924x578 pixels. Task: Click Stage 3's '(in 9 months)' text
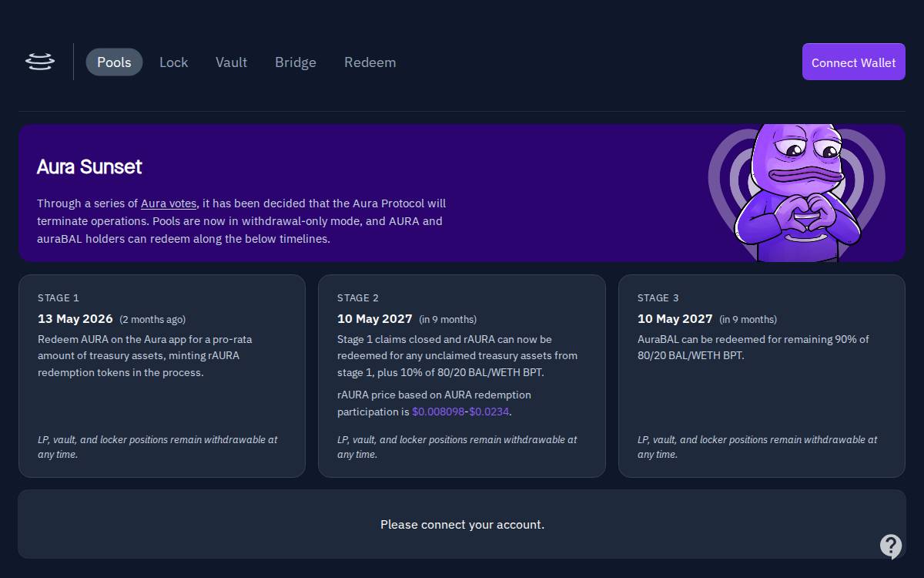tap(748, 319)
